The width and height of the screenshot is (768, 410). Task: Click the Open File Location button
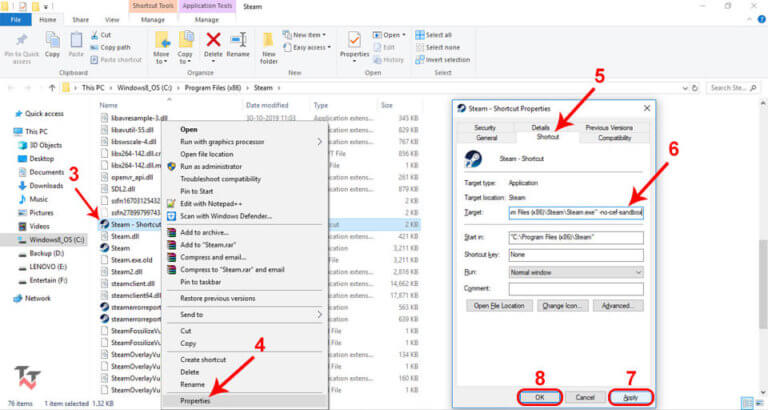click(499, 306)
